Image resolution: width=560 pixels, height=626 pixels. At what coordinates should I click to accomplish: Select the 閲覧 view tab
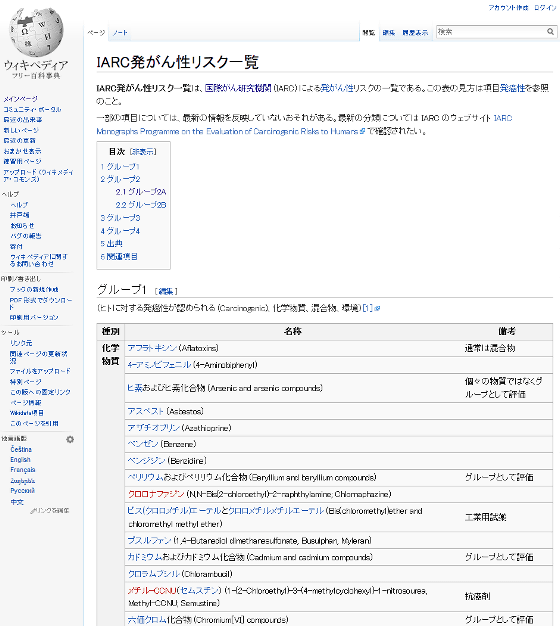369,33
